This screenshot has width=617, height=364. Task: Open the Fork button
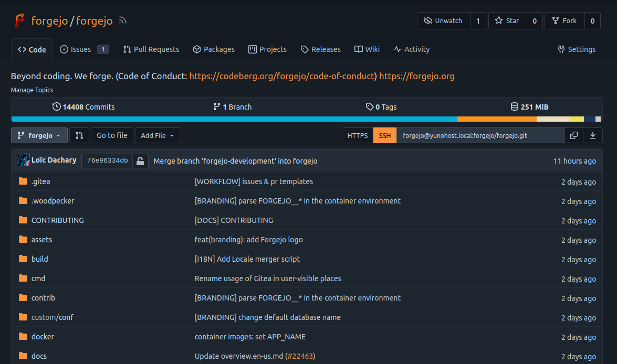[564, 21]
